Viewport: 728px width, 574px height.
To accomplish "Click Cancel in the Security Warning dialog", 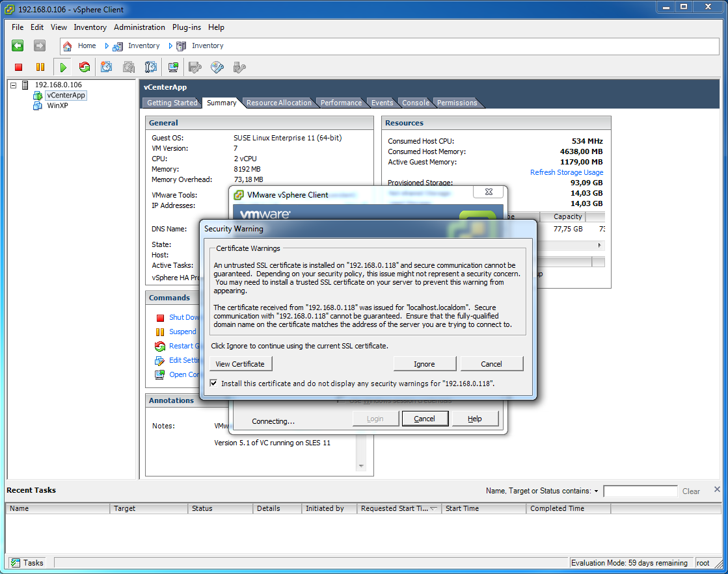I will coord(492,364).
